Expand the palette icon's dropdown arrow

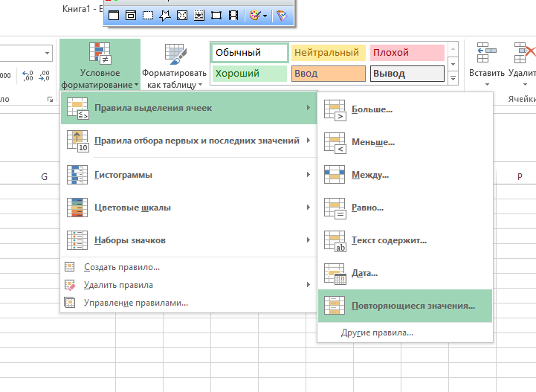(x=265, y=16)
